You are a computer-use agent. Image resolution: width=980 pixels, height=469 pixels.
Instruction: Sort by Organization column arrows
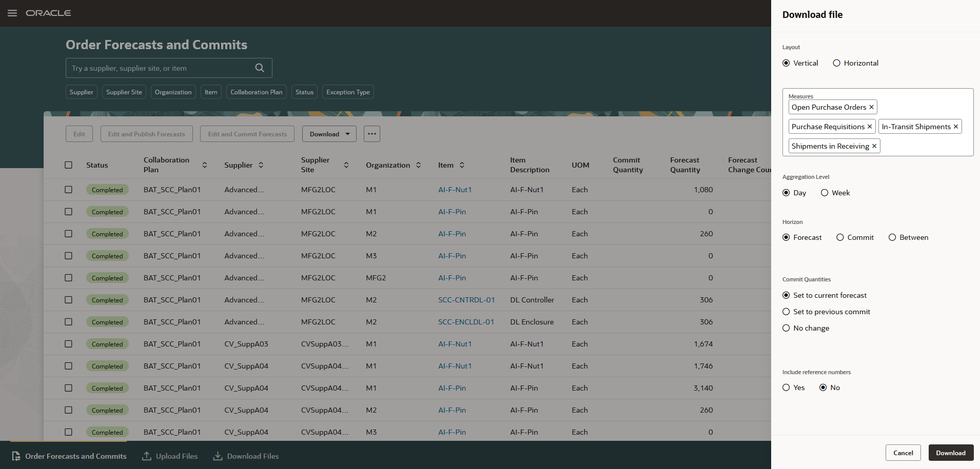tap(419, 165)
